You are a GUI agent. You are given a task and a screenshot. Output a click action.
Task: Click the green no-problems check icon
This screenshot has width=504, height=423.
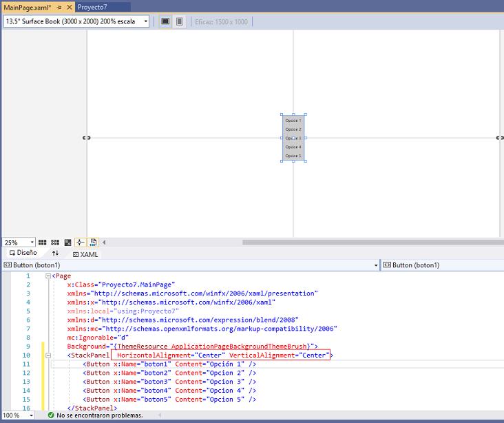(x=51, y=415)
